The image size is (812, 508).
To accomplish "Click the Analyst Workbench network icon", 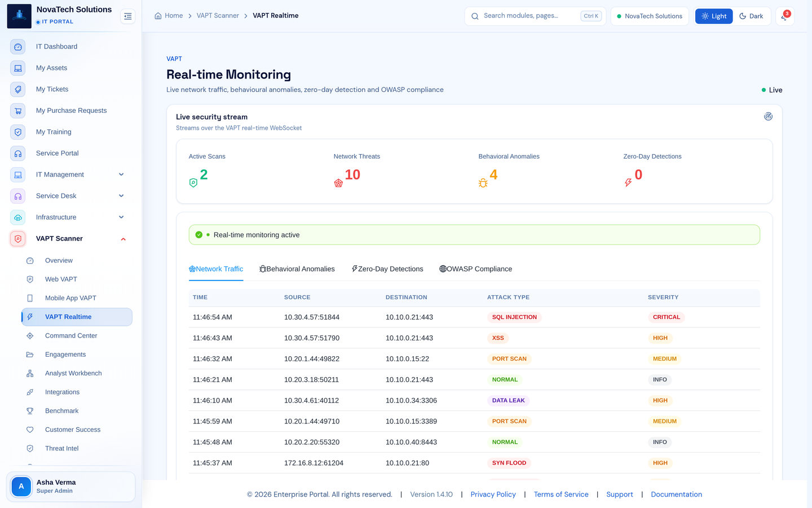I will [30, 374].
